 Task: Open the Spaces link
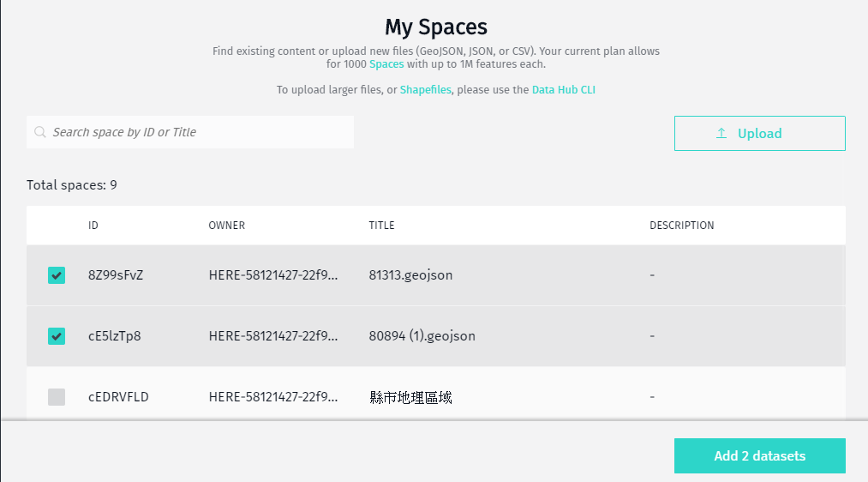pyautogui.click(x=386, y=64)
